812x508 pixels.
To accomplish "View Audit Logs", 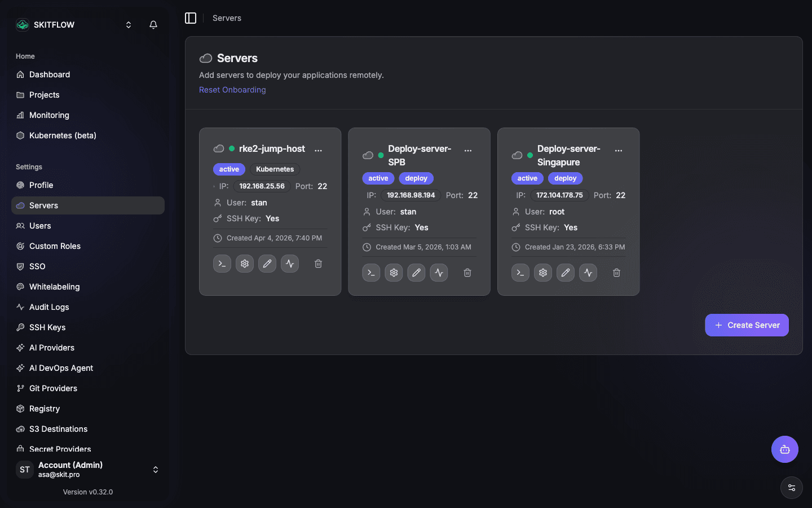I will pos(88,307).
